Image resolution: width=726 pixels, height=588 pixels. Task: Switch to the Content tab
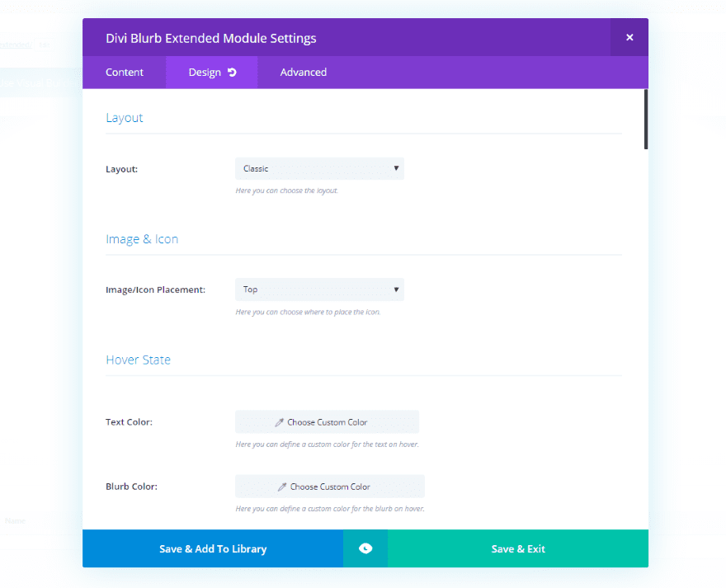click(x=125, y=73)
